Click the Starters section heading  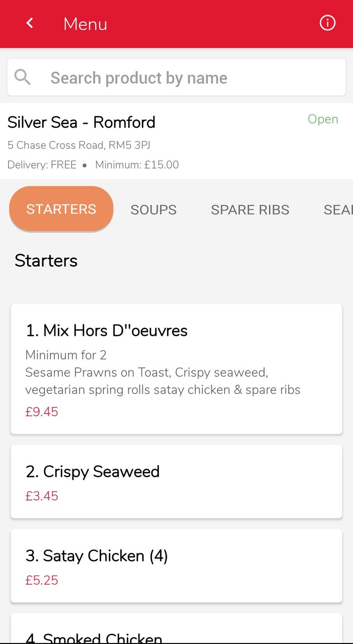pyautogui.click(x=46, y=260)
